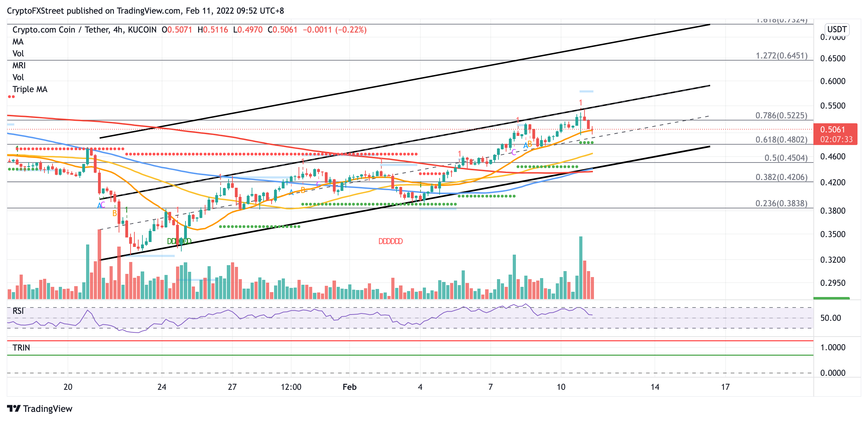Click the RSI pane label

[x=18, y=311]
